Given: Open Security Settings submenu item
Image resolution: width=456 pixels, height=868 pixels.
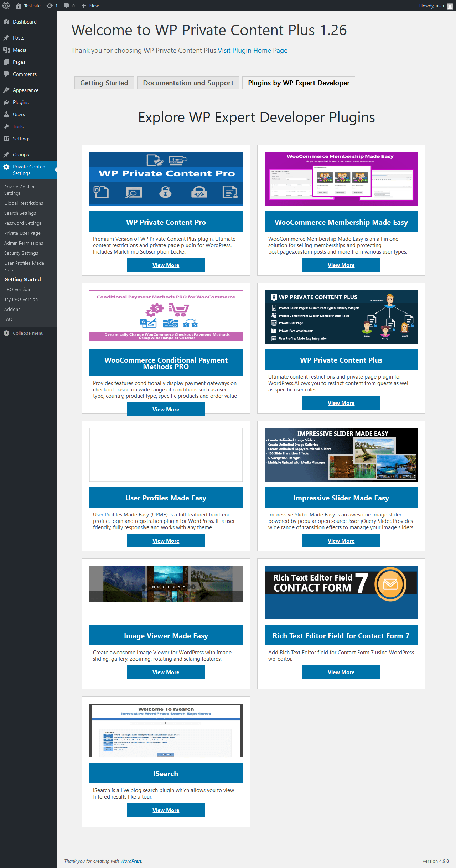Looking at the screenshot, I should point(21,253).
